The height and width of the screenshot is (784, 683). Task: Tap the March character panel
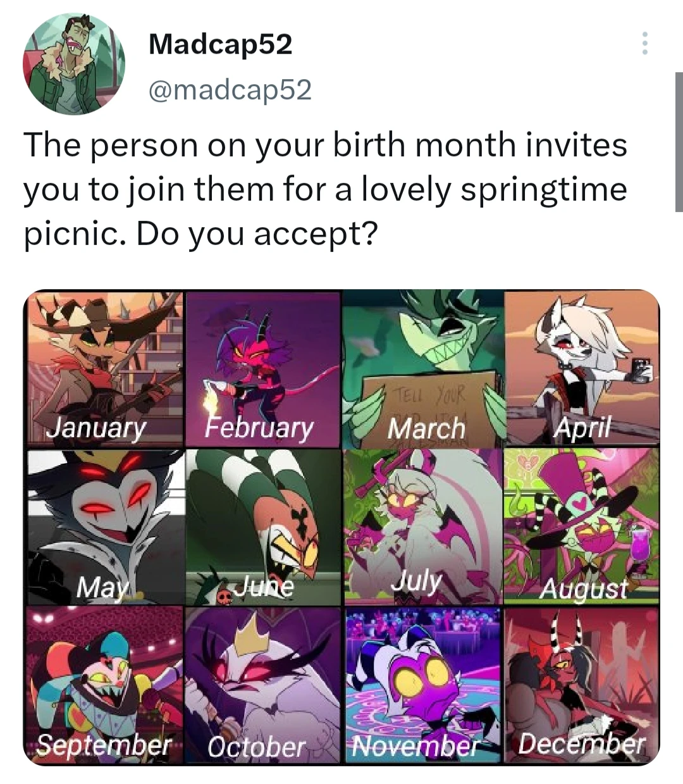(423, 368)
